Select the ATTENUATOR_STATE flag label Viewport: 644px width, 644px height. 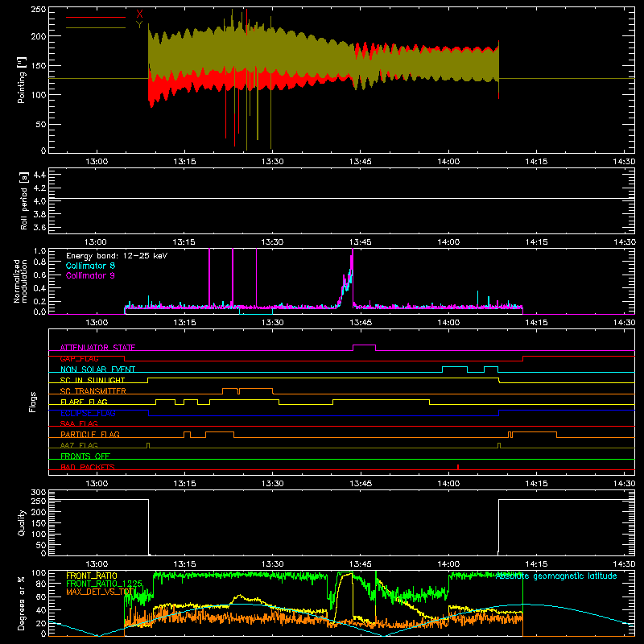tap(97, 348)
